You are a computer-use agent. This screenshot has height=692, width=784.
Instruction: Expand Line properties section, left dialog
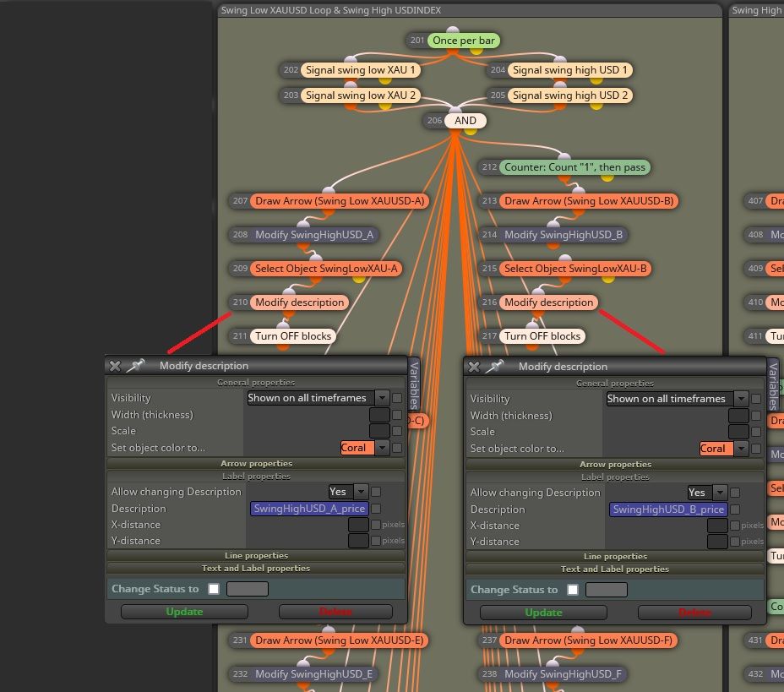coord(256,555)
